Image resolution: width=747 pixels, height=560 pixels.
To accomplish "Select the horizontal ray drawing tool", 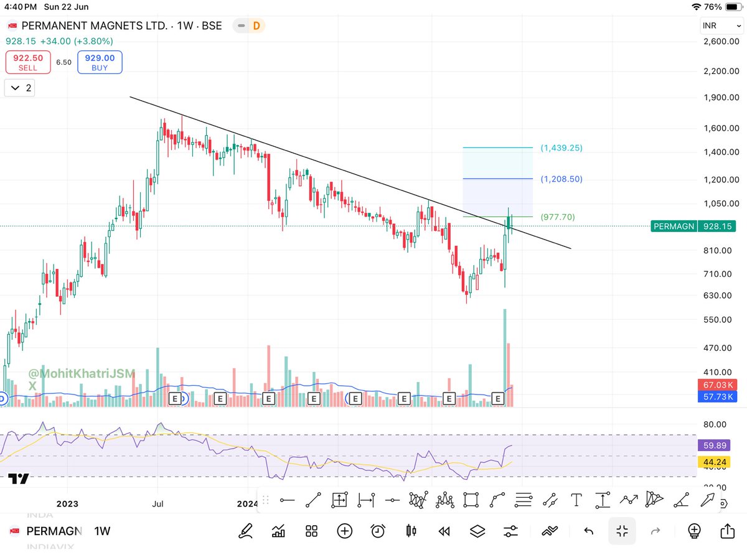I will tap(392, 500).
